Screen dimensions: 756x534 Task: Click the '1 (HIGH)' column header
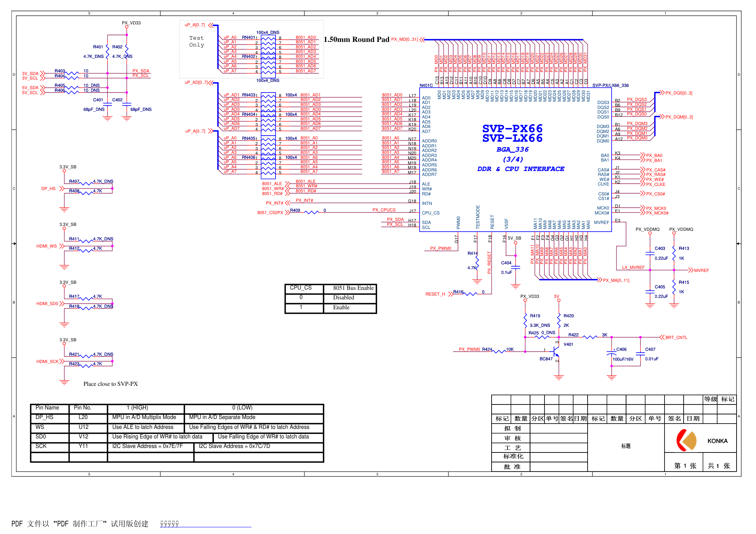tap(138, 408)
